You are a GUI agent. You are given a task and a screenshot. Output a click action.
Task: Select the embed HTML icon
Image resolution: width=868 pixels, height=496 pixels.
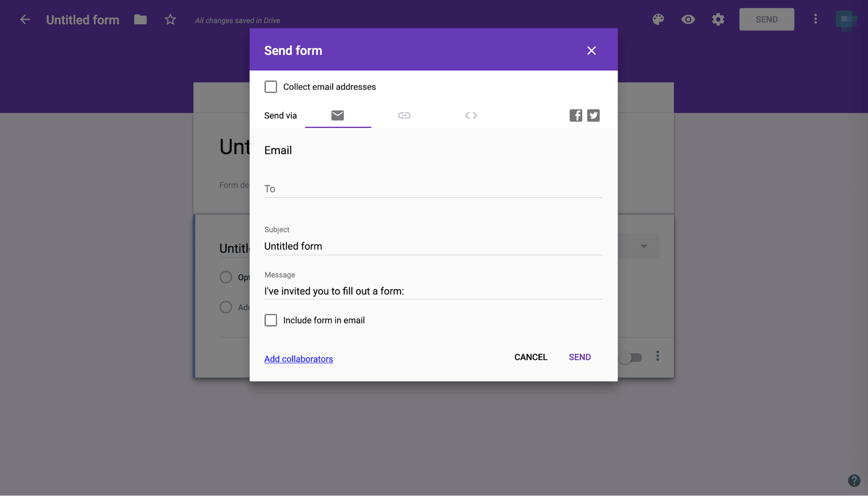coord(470,115)
